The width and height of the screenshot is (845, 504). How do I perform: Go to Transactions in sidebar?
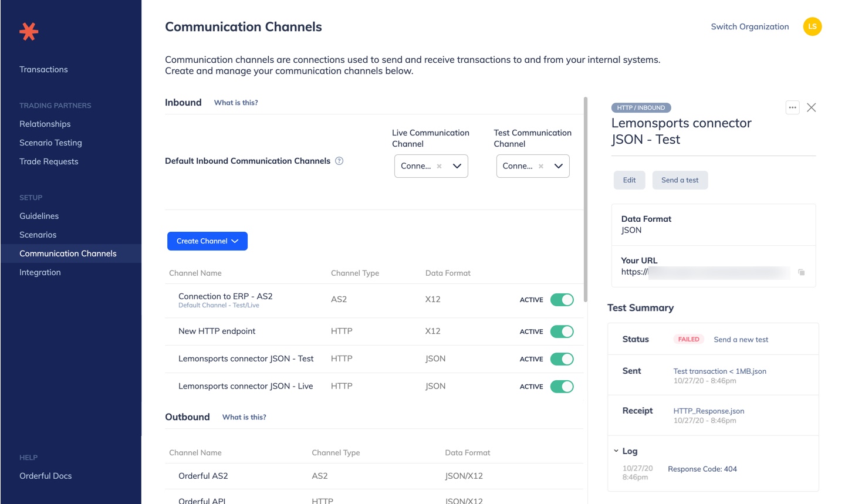(43, 69)
